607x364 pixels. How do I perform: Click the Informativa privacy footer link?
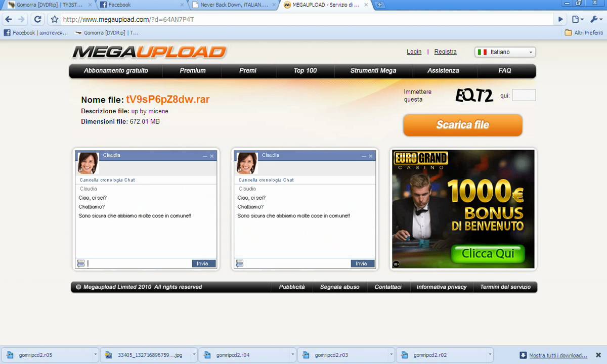tap(442, 287)
